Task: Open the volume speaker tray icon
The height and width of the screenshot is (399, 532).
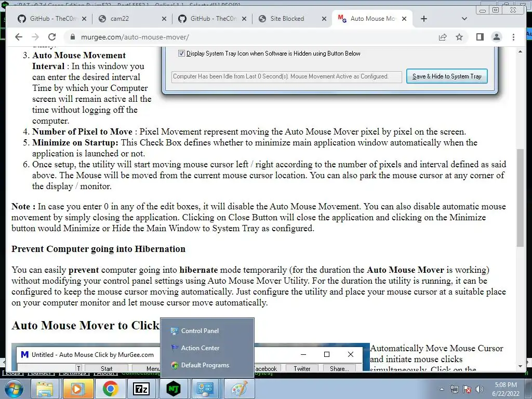Action: pyautogui.click(x=480, y=390)
